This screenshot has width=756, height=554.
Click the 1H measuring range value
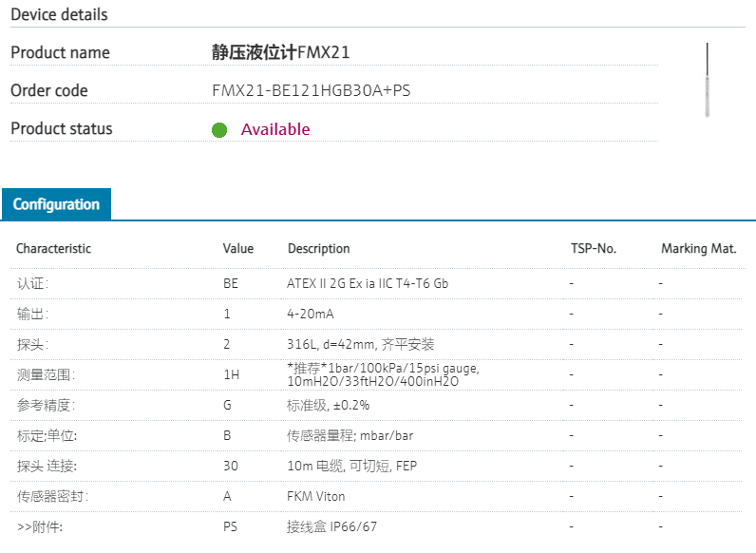(231, 374)
